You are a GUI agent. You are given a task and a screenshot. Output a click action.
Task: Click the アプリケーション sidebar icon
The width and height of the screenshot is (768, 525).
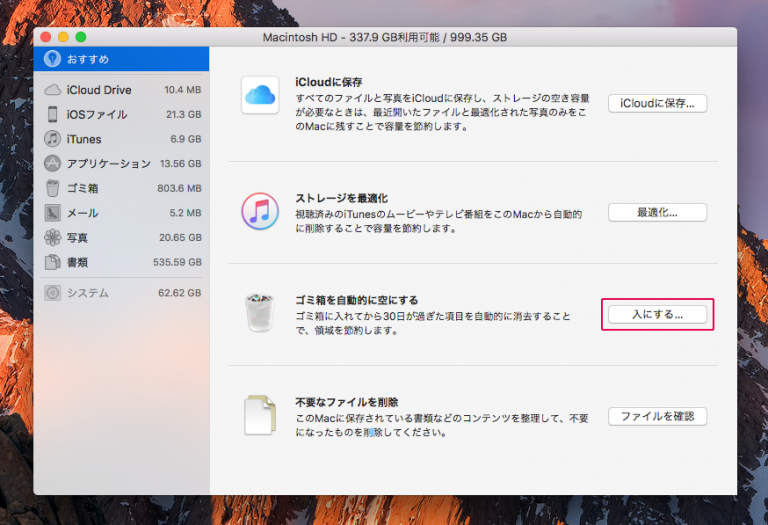[53, 163]
